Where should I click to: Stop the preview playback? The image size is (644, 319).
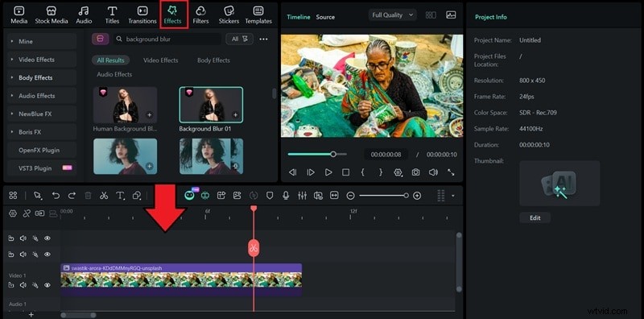tap(346, 172)
